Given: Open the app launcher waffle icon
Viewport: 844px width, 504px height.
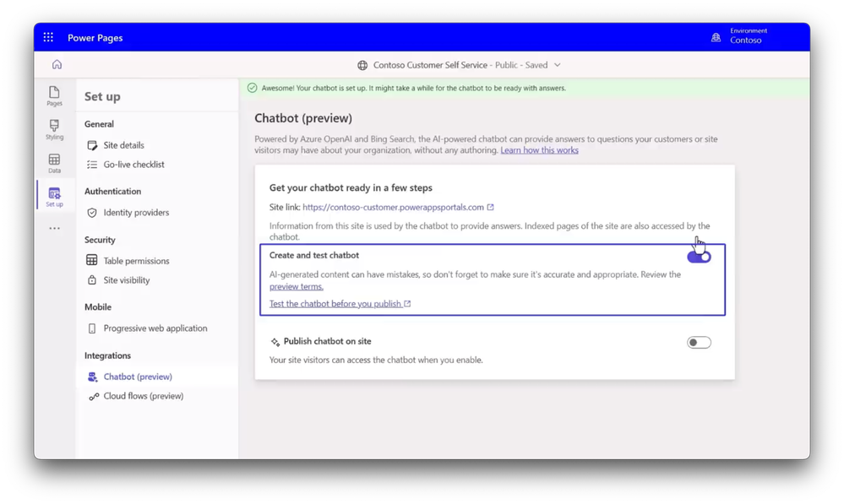Looking at the screenshot, I should (48, 37).
